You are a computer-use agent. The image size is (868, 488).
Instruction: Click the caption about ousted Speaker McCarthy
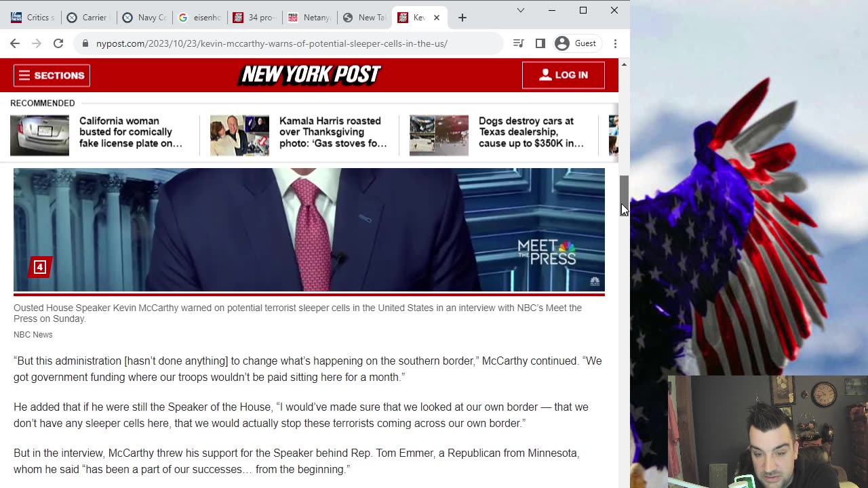pos(298,313)
